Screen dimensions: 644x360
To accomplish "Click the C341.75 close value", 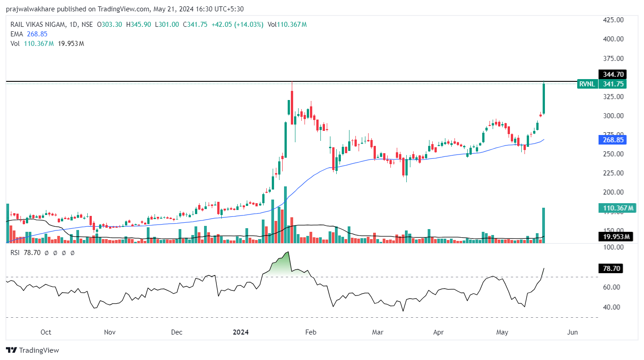I will pos(195,25).
